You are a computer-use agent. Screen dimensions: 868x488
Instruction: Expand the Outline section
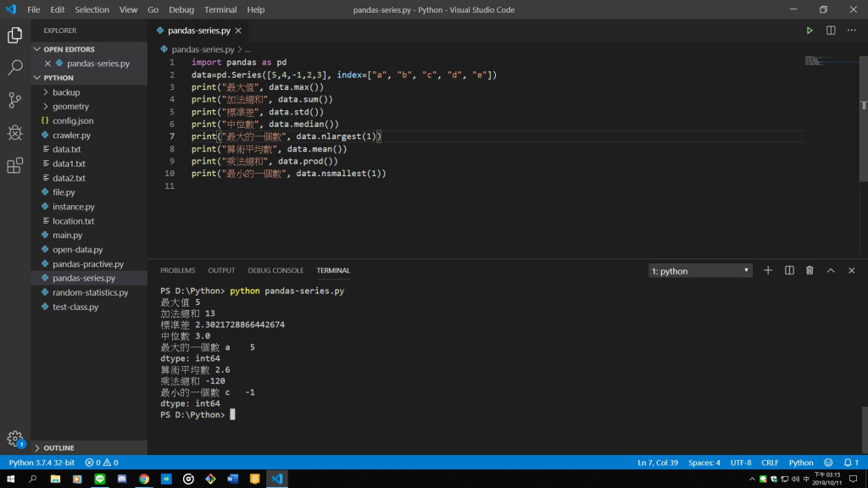[89, 447]
